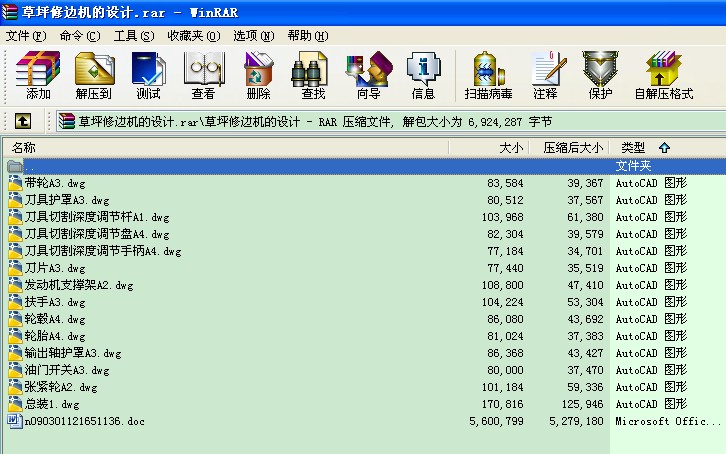726x454 pixels.
Task: Select file 张紧轮A2.dwg
Action: click(61, 387)
